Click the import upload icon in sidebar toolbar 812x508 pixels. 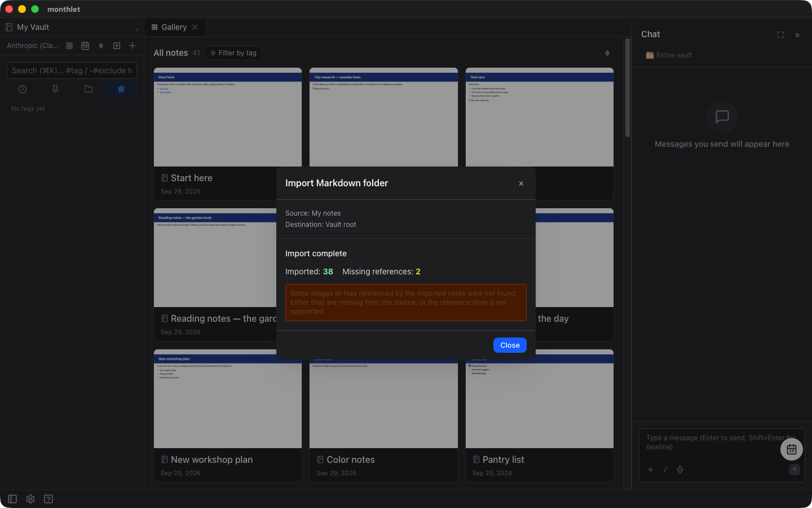(x=117, y=46)
